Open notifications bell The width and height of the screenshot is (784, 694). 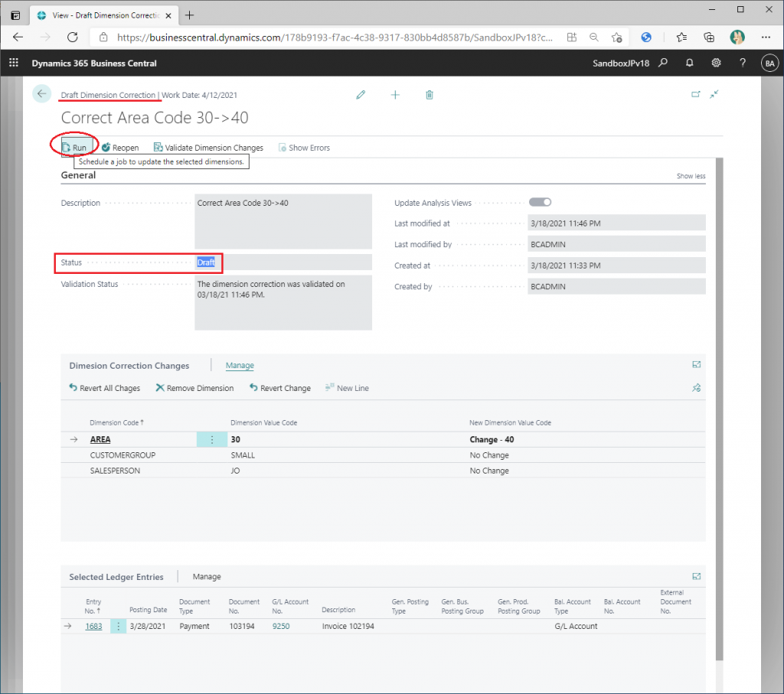690,63
